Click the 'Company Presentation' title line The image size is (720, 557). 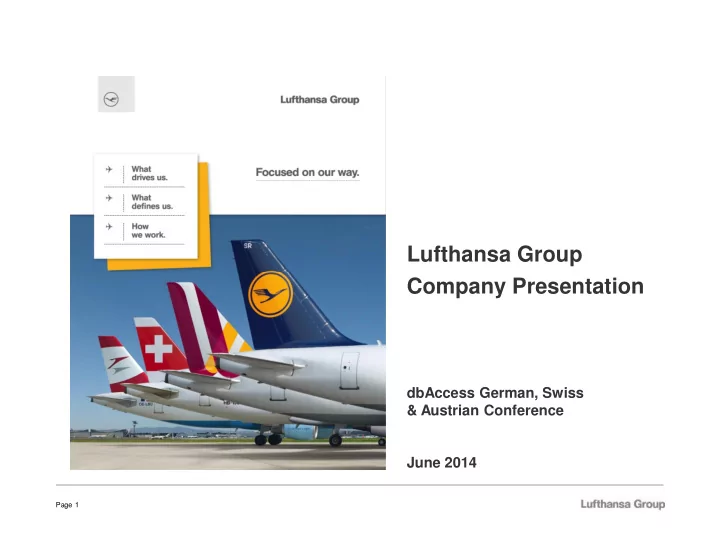(525, 287)
